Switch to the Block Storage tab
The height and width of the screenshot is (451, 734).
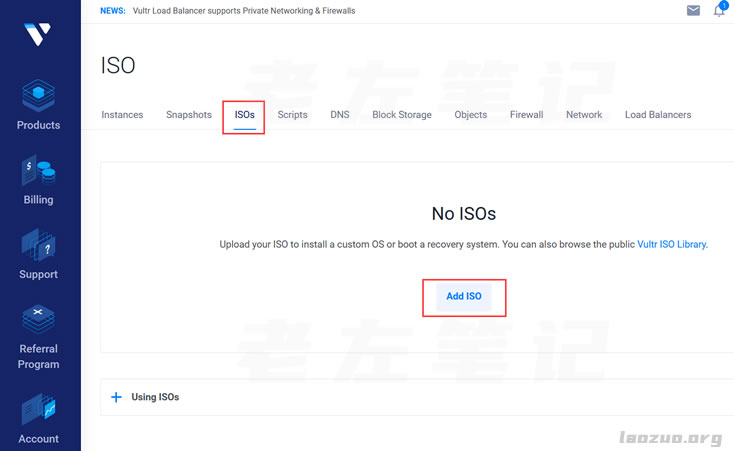(x=402, y=115)
